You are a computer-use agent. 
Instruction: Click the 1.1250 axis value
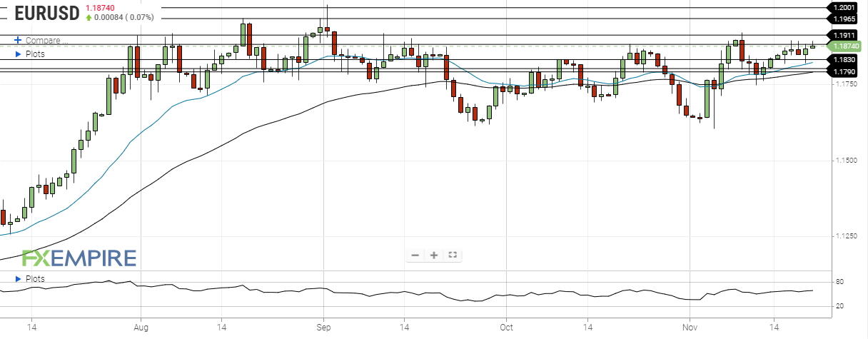point(845,236)
